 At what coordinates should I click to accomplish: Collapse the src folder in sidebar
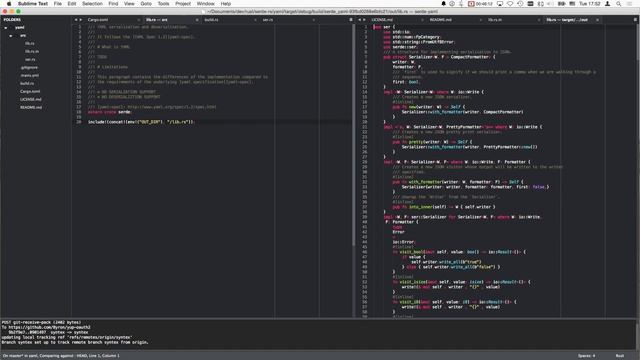pyautogui.click(x=11, y=36)
